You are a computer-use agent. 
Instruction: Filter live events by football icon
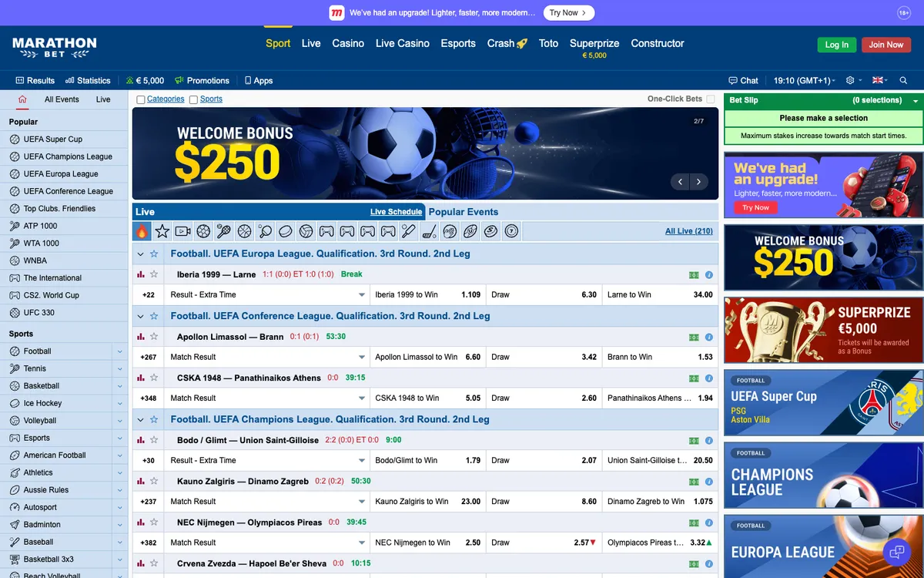pyautogui.click(x=203, y=231)
